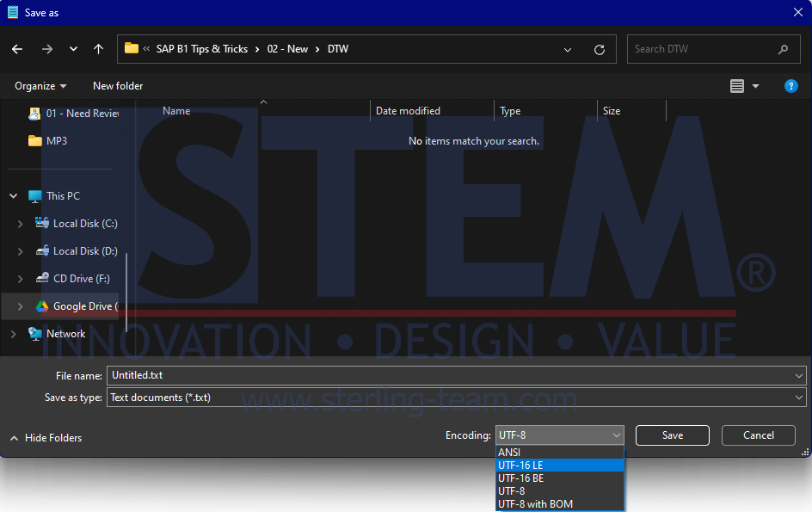
Task: Open 01 - Need Review folder
Action: pos(73,114)
